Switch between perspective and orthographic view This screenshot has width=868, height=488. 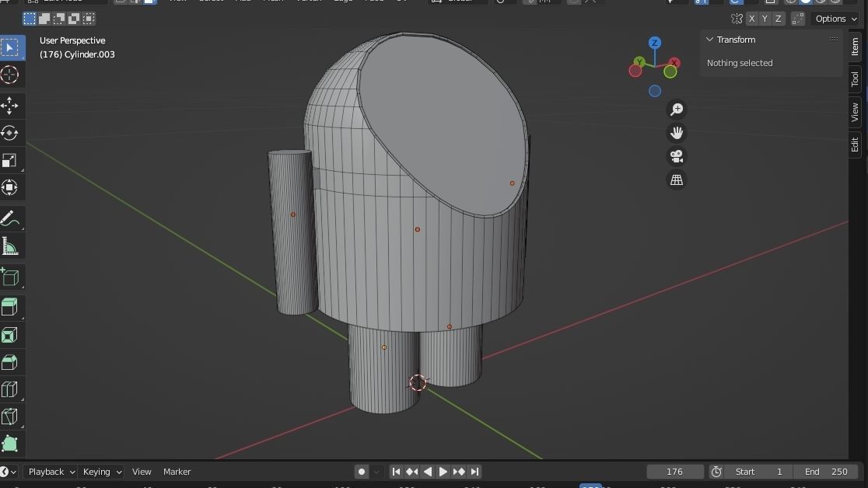(677, 180)
